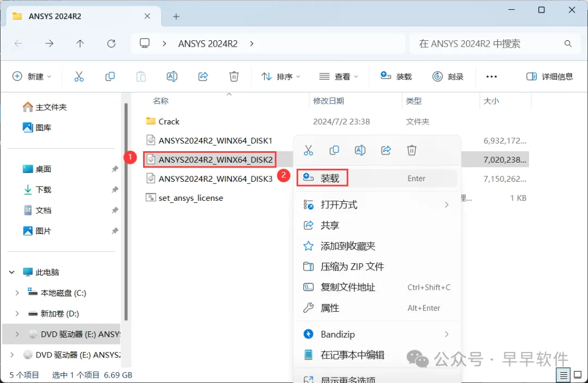Click the This PC monitor icon in address bar

click(144, 43)
